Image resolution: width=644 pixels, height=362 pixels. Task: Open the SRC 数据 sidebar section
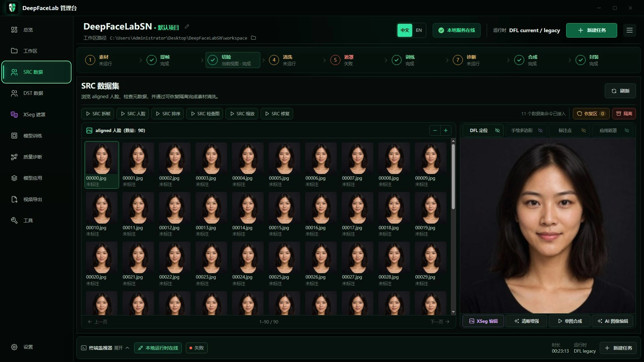pos(37,72)
